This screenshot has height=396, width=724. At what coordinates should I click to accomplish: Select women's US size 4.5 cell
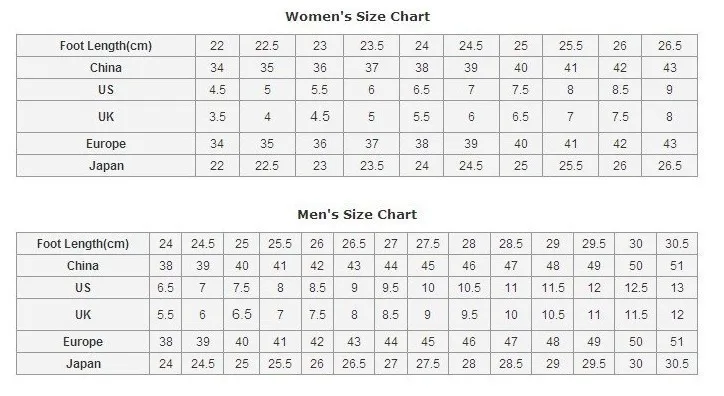pos(217,90)
